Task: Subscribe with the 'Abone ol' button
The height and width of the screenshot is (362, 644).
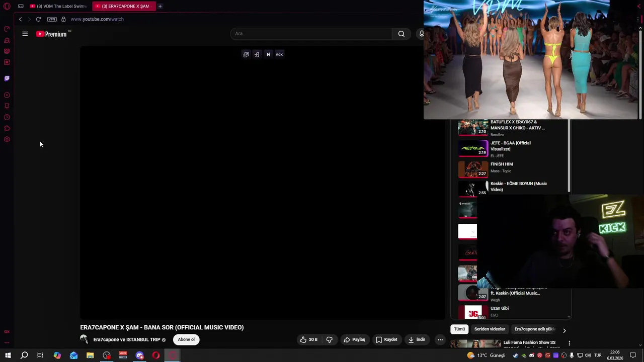Action: [x=186, y=339]
